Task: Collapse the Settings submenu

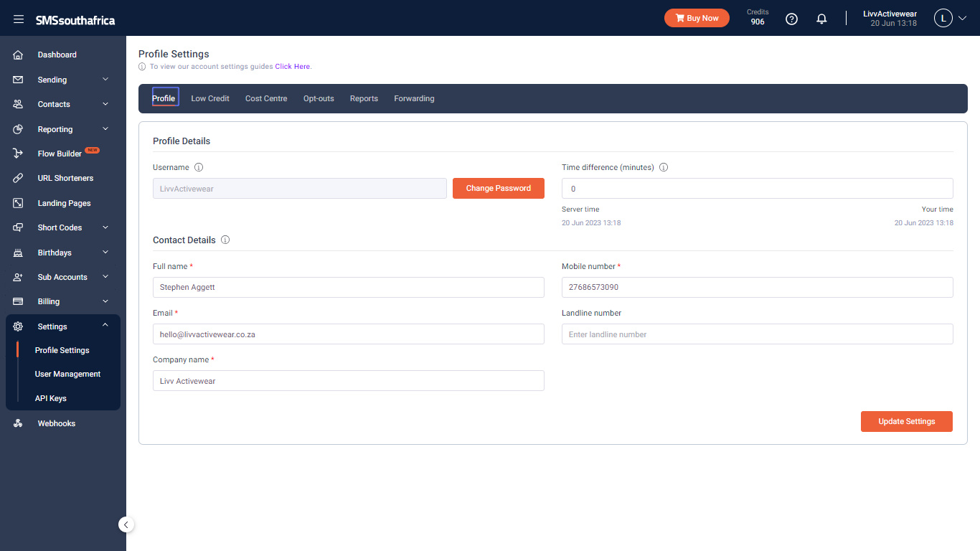Action: point(105,325)
